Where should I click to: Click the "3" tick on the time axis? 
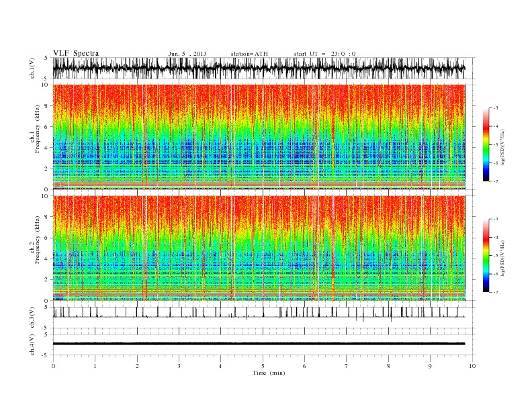click(179, 366)
